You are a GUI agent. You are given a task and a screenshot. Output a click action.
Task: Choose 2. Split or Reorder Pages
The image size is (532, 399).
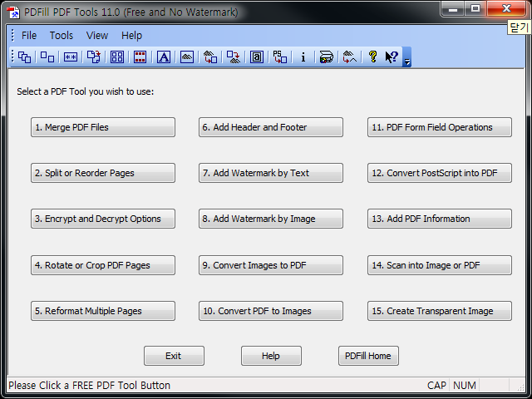pyautogui.click(x=103, y=173)
